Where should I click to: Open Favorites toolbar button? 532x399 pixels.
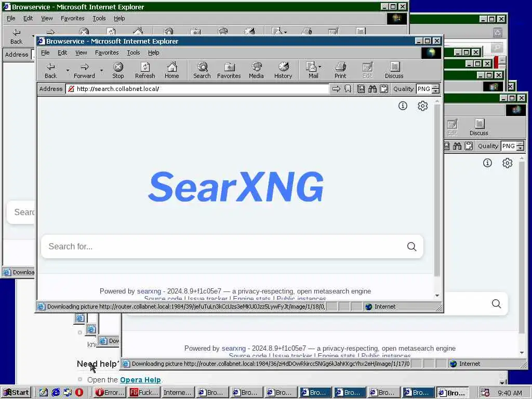point(229,70)
